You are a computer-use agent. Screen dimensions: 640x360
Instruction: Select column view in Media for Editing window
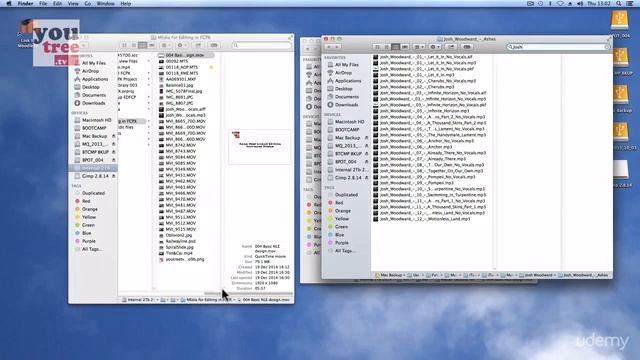click(x=142, y=45)
